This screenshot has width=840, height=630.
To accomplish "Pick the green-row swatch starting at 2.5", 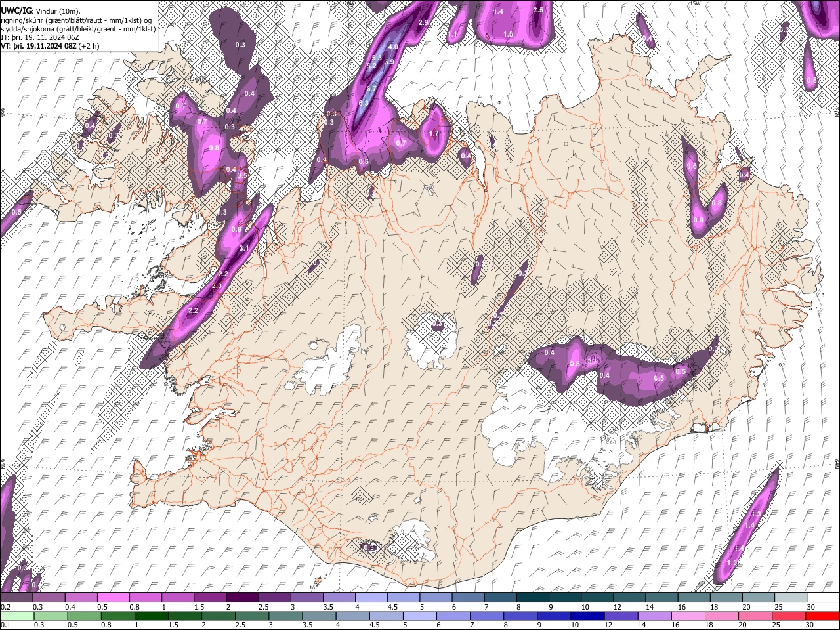I will pyautogui.click(x=251, y=616).
